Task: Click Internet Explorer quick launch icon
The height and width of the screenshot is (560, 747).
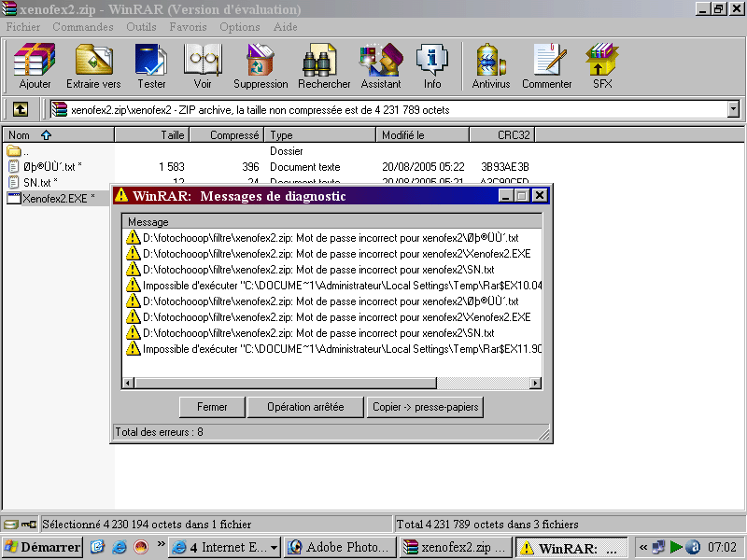Action: pos(120,547)
